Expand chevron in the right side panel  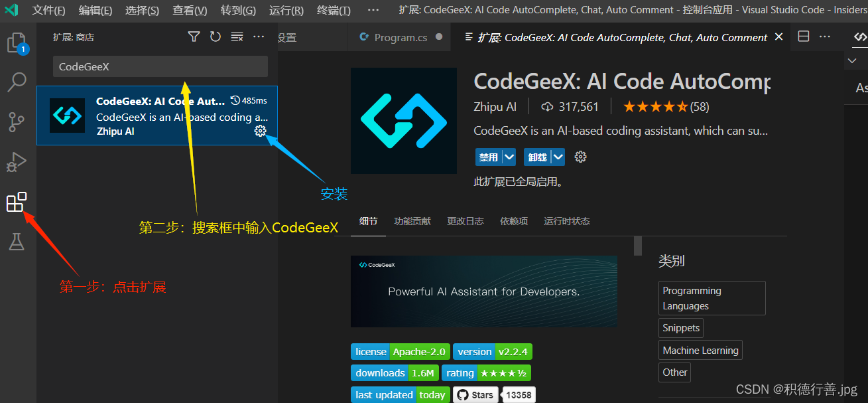click(853, 60)
